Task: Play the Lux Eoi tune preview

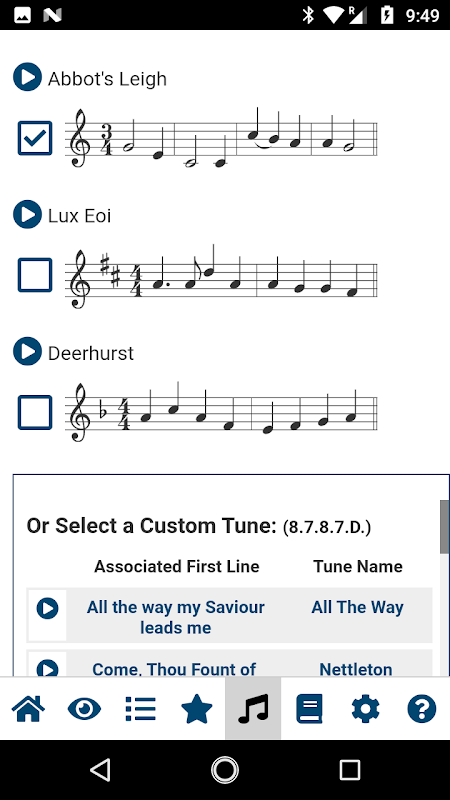Action: (27, 214)
